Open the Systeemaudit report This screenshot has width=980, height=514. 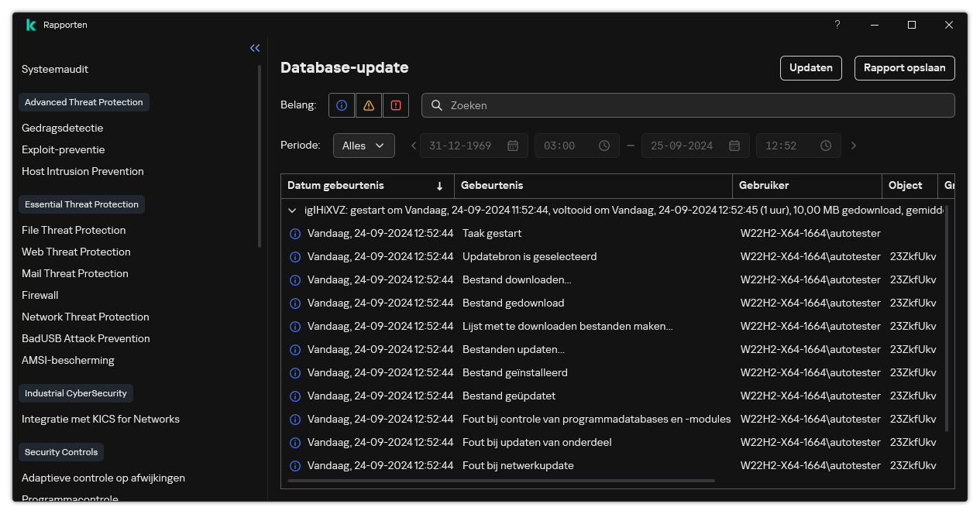55,69
